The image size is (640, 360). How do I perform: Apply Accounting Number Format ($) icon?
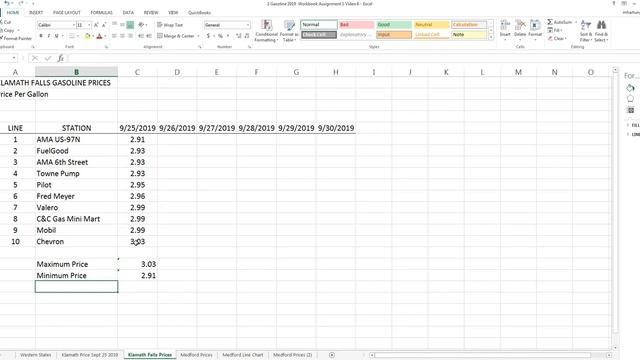pos(208,36)
